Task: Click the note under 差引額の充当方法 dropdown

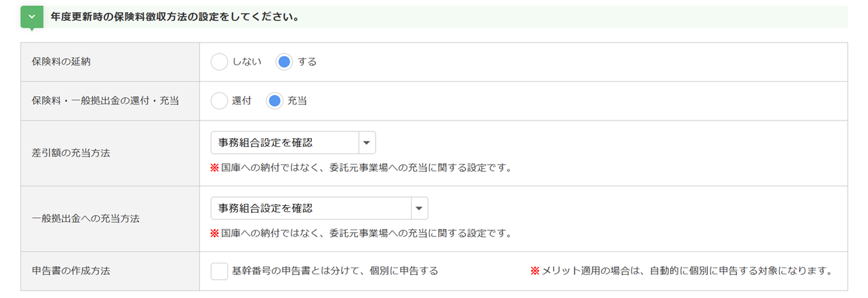Action: click(361, 167)
